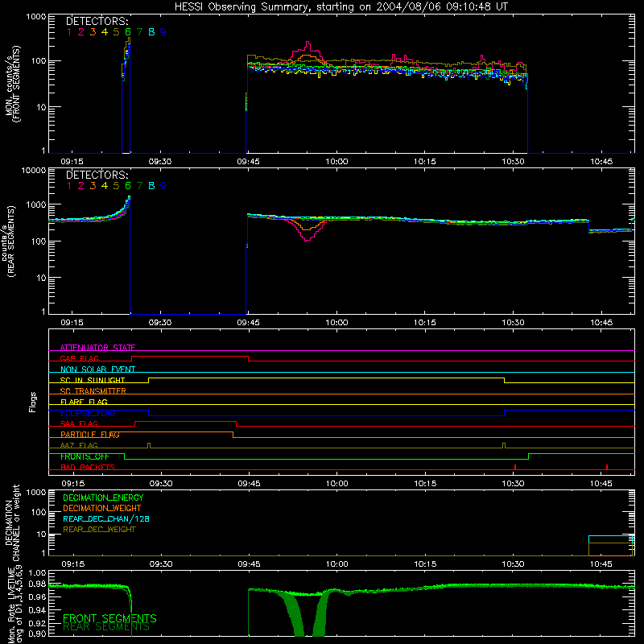The width and height of the screenshot is (644, 644).
Task: Click the GAP_FLAG label
Action: (x=79, y=358)
